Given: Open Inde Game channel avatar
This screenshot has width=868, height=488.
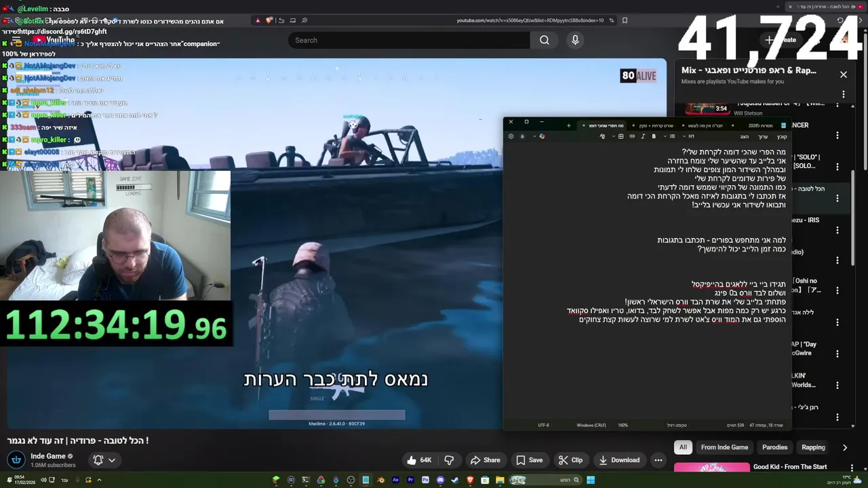Looking at the screenshot, I should 16,460.
